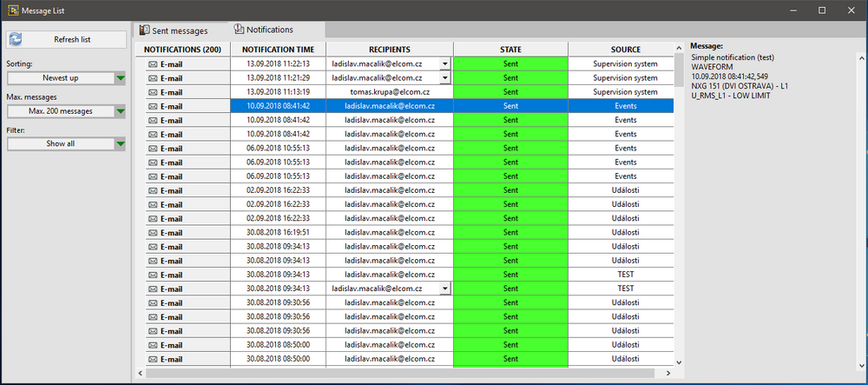This screenshot has height=385, width=868.
Task: Click the Message panel scroll down arrow
Action: point(861,365)
